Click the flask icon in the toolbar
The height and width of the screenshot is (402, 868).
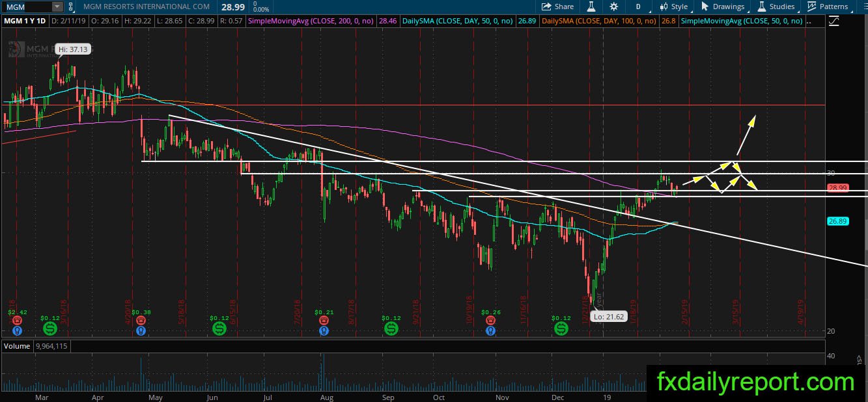[592, 7]
